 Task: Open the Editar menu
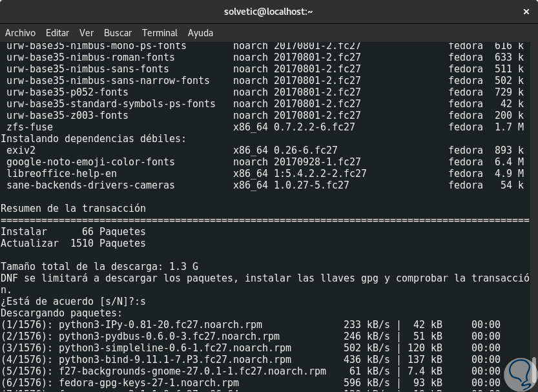click(x=57, y=33)
